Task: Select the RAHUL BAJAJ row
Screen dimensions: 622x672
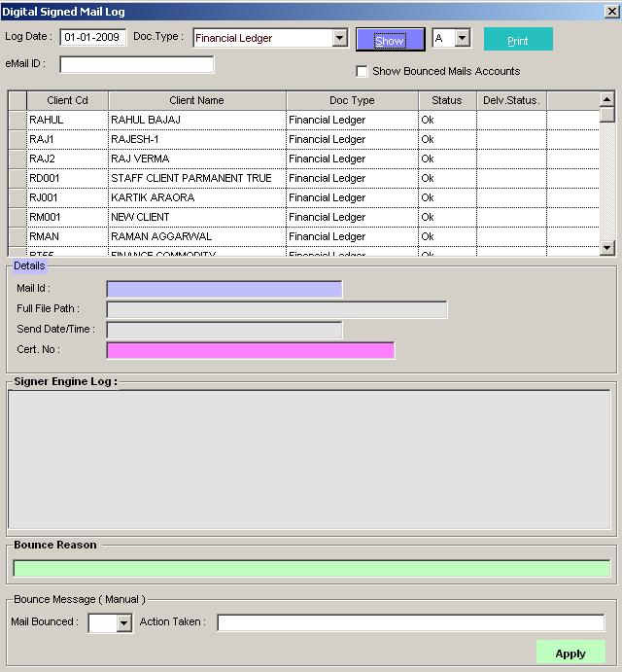Action: coord(196,120)
